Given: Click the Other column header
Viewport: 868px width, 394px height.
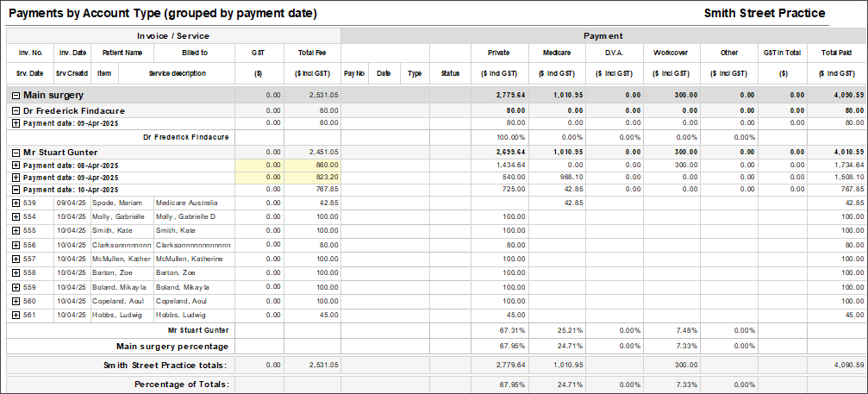Looking at the screenshot, I should pos(729,53).
